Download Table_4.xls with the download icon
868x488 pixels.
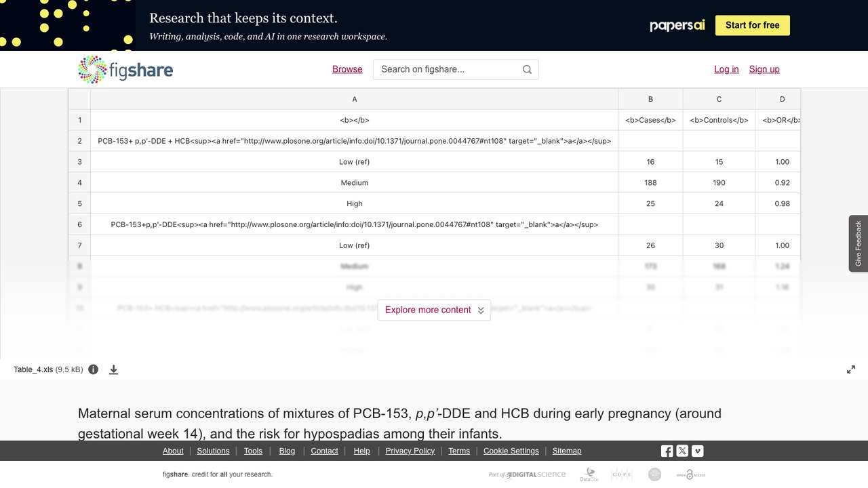pos(114,369)
